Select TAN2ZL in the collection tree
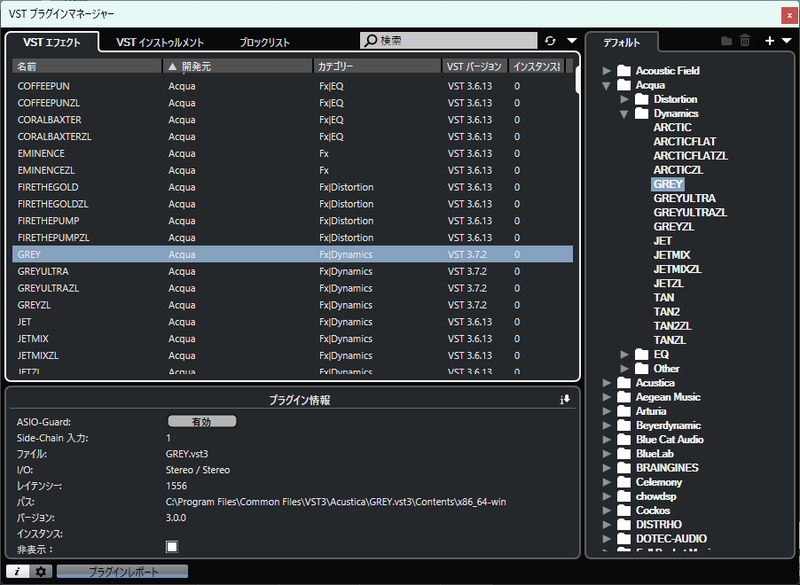Image resolution: width=800 pixels, height=585 pixels. coord(672,326)
